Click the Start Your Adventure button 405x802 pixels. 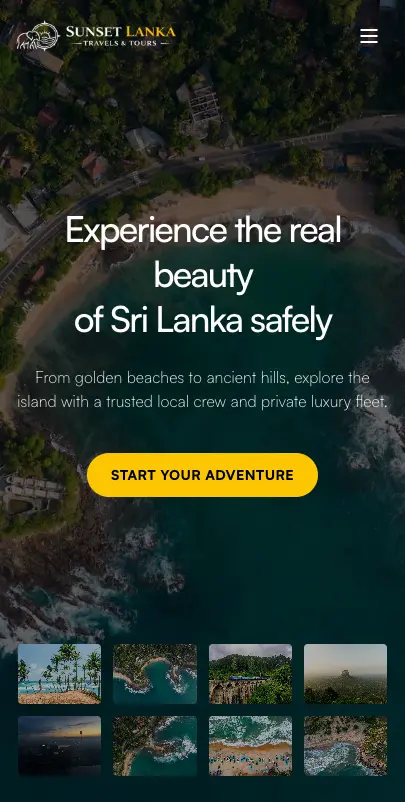coord(202,475)
